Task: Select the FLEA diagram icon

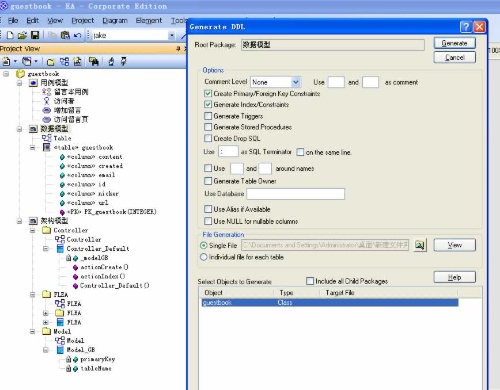Action: click(60, 303)
